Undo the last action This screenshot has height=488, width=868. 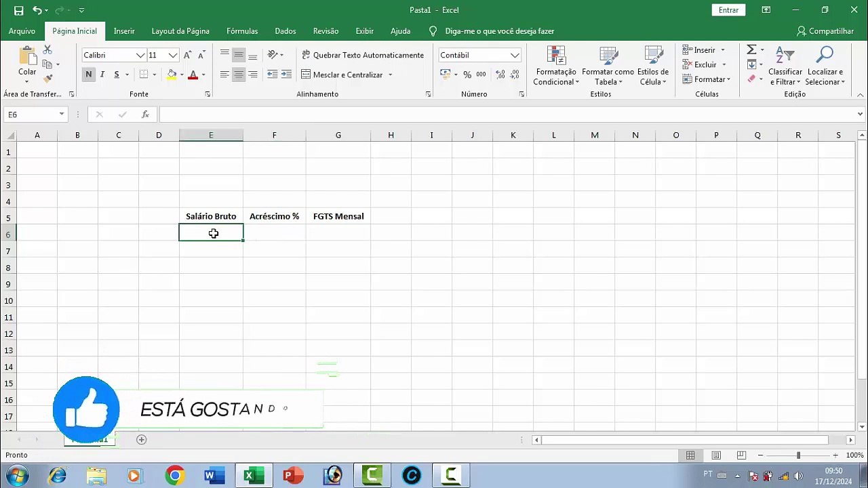[37, 10]
